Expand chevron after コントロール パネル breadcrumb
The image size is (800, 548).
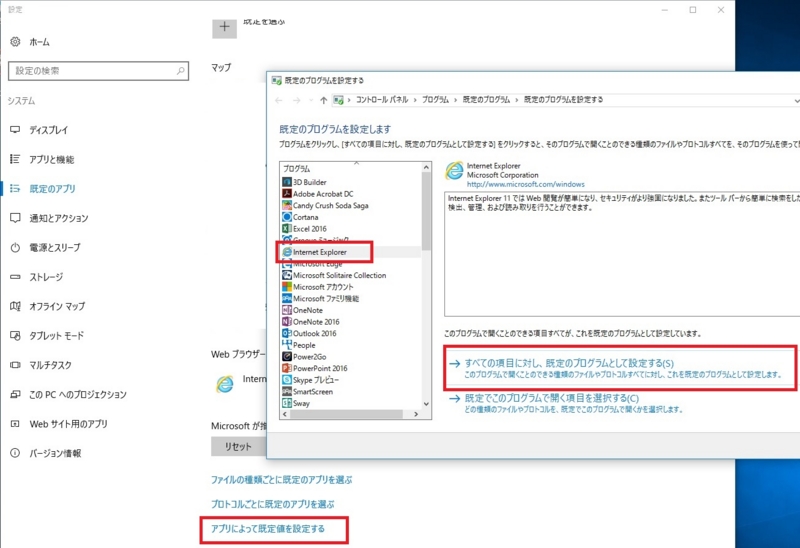click(x=415, y=100)
